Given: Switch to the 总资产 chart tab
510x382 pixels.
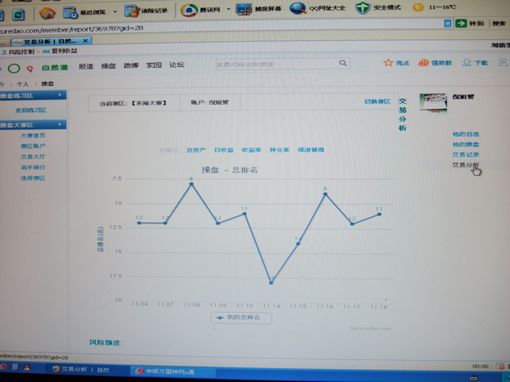Looking at the screenshot, I should pos(196,150).
